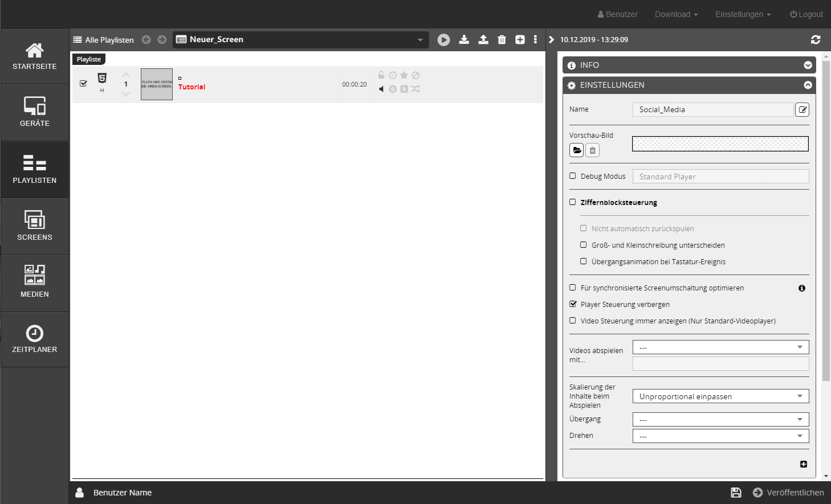Click the Veröffentlichen button
The width and height of the screenshot is (831, 504).
(788, 493)
